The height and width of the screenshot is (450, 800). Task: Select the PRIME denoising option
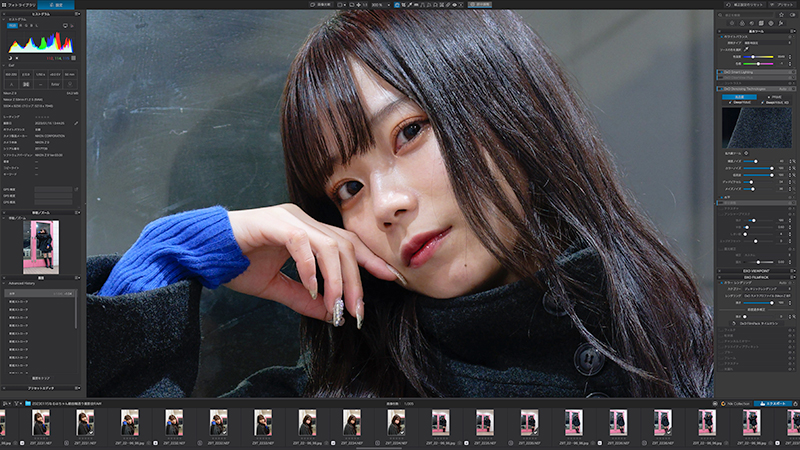[x=774, y=97]
